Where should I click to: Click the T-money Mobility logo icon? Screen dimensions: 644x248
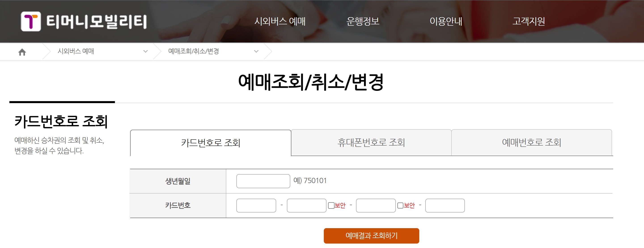point(31,21)
